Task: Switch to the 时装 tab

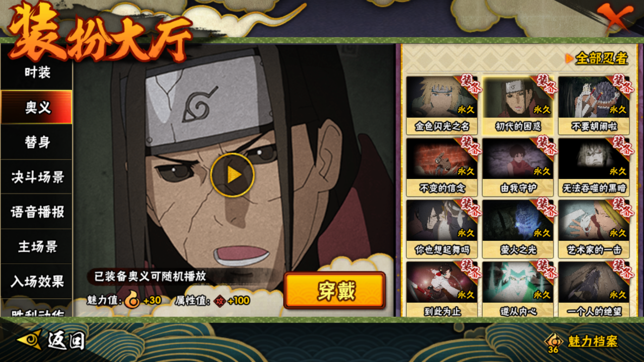Action: tap(37, 73)
